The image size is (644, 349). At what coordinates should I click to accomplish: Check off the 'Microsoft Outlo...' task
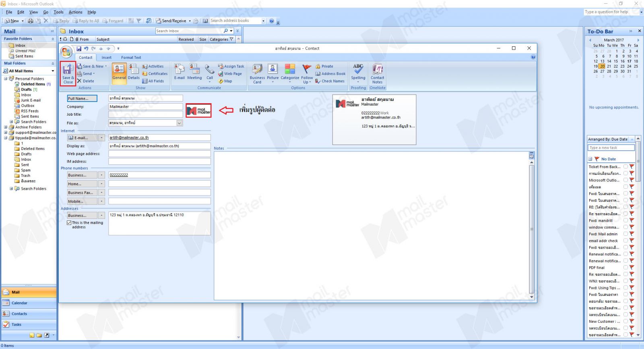(x=625, y=180)
